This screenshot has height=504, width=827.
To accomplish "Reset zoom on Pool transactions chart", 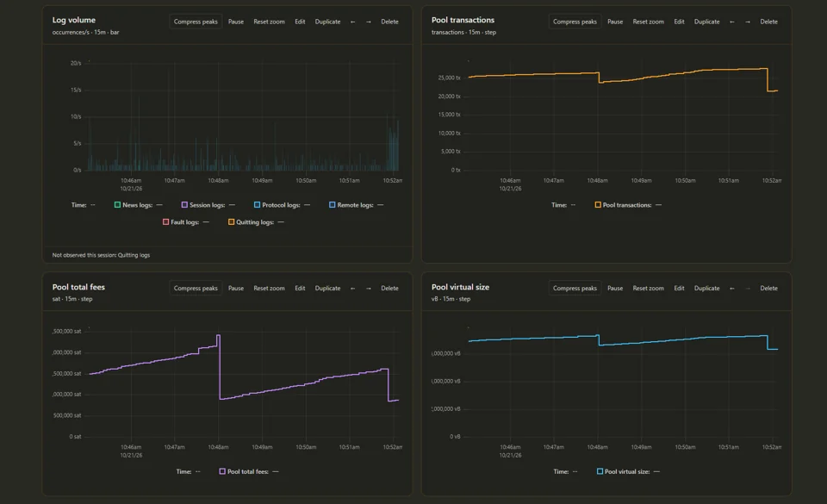I will tap(648, 22).
